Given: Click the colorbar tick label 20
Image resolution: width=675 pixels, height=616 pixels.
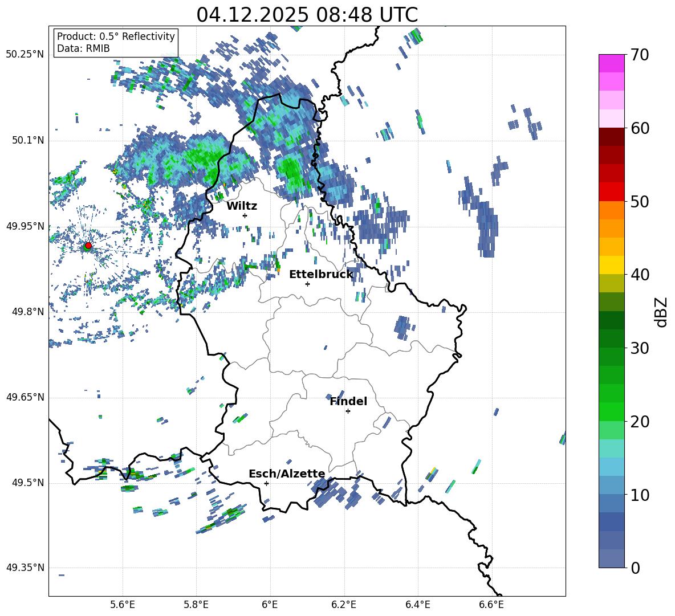Looking at the screenshot, I should tap(640, 422).
